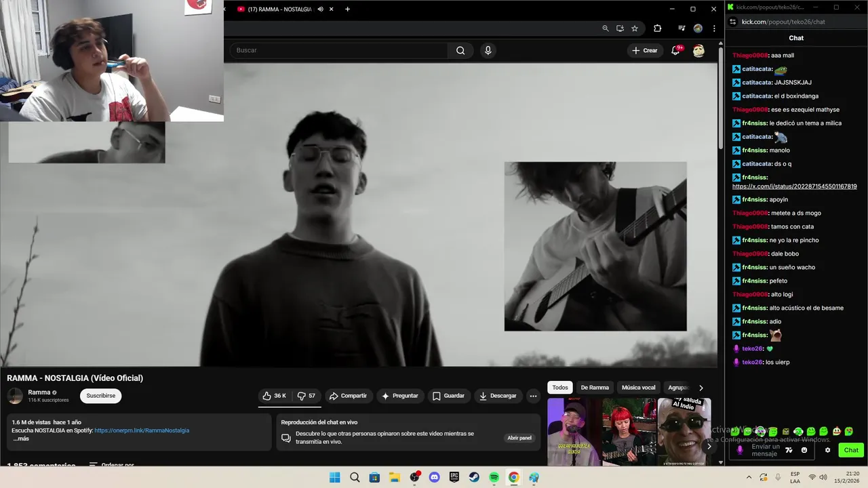
Task: Click Abrir panel for live chat replay
Action: pyautogui.click(x=519, y=438)
